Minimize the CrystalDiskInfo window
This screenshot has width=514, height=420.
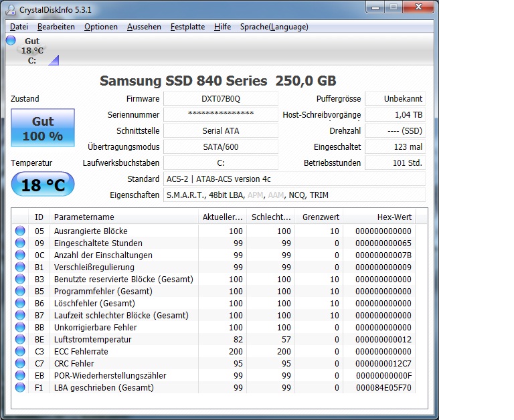click(375, 7)
